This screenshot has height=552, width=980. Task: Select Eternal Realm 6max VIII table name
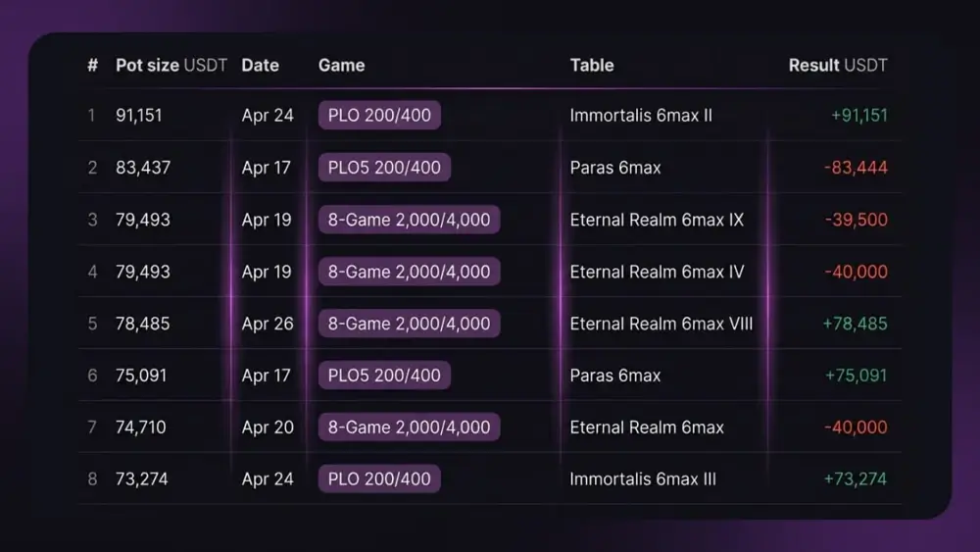click(661, 324)
